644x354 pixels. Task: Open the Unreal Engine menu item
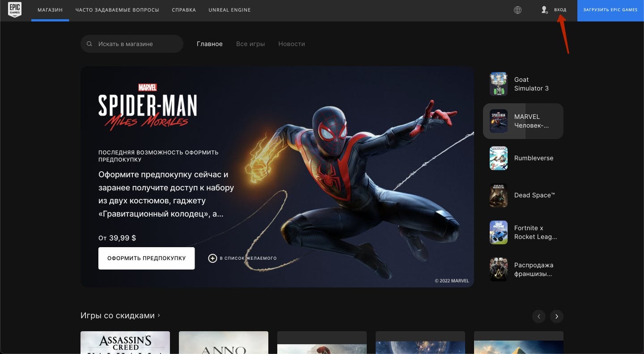point(229,10)
